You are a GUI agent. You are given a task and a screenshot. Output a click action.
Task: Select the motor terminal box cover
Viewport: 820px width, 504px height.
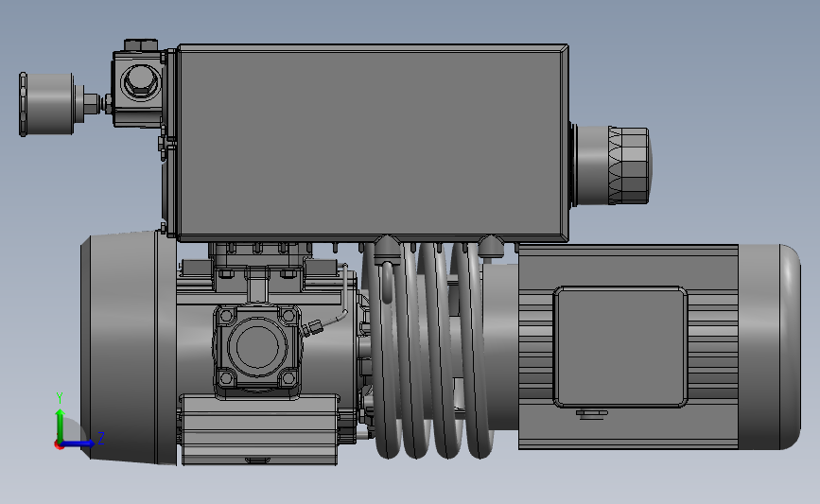point(620,347)
